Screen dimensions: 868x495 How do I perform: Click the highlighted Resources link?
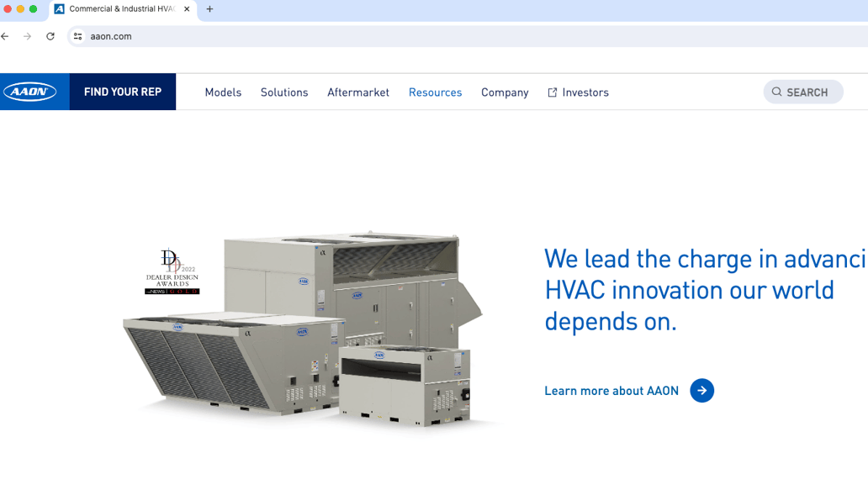pyautogui.click(x=435, y=92)
